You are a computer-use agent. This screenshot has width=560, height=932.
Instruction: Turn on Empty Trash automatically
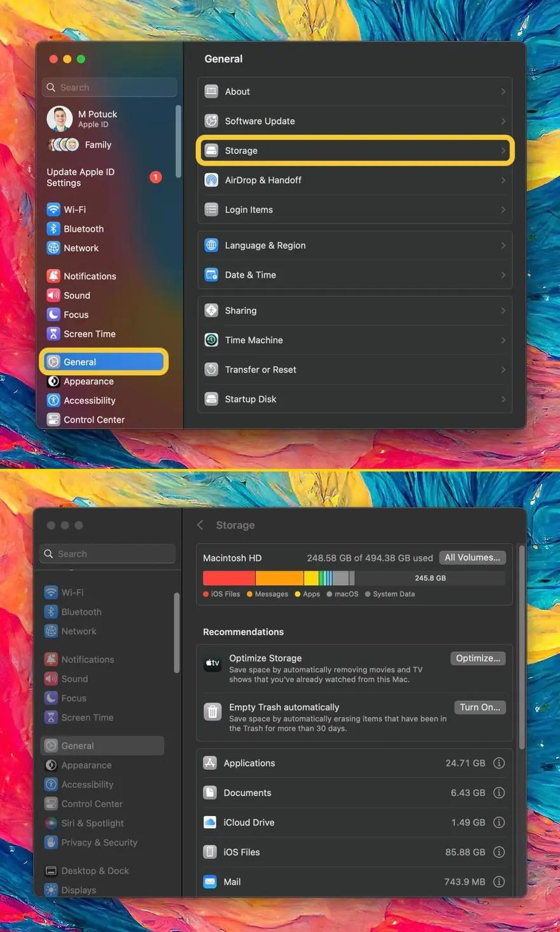480,707
